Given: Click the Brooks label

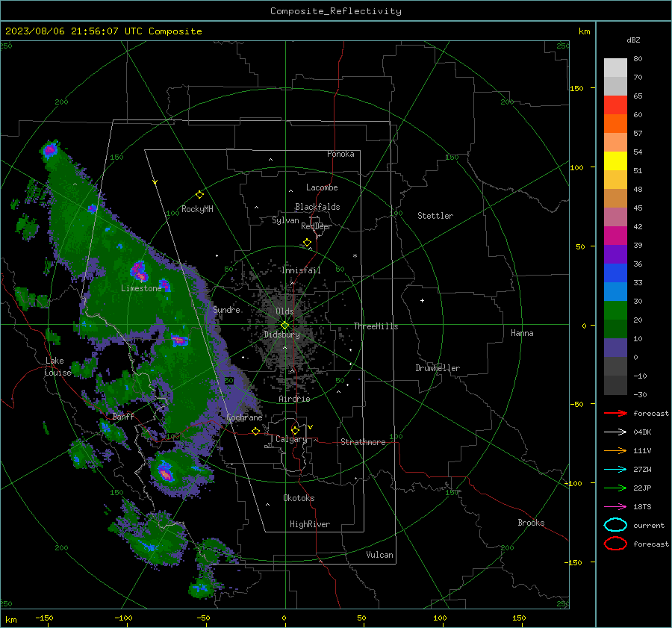Looking at the screenshot, I should click(x=531, y=523).
